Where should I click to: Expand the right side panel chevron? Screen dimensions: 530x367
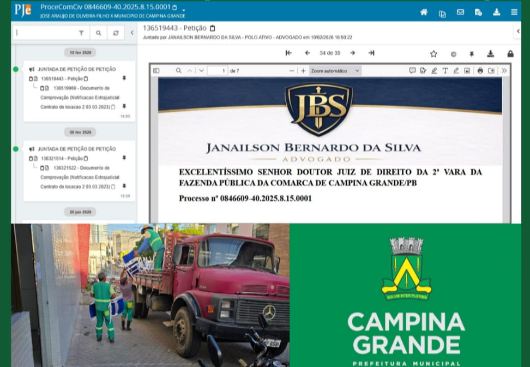click(x=518, y=31)
